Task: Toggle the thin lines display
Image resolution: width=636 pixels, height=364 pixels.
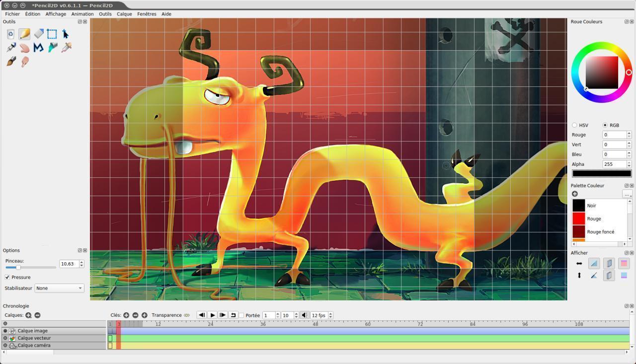Action: (x=594, y=264)
